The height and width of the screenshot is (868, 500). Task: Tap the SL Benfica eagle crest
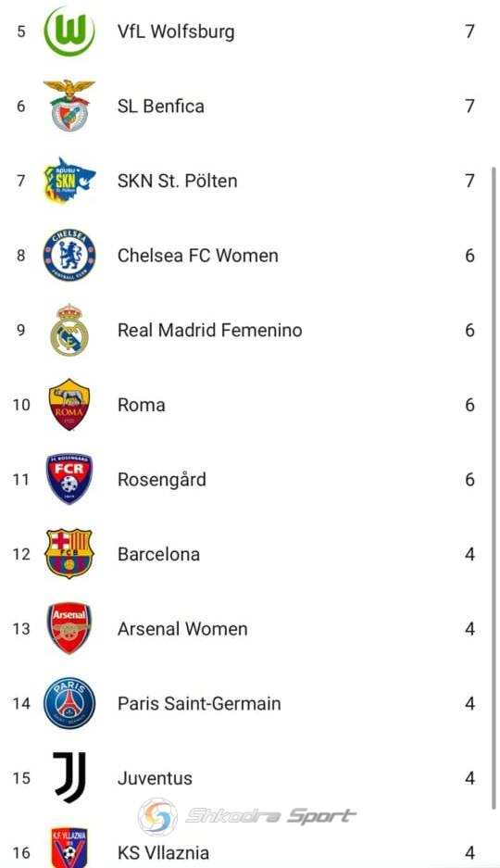69,106
